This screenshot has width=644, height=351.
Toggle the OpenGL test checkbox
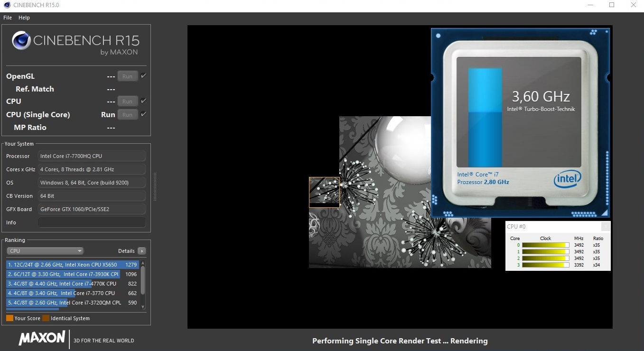[x=144, y=76]
